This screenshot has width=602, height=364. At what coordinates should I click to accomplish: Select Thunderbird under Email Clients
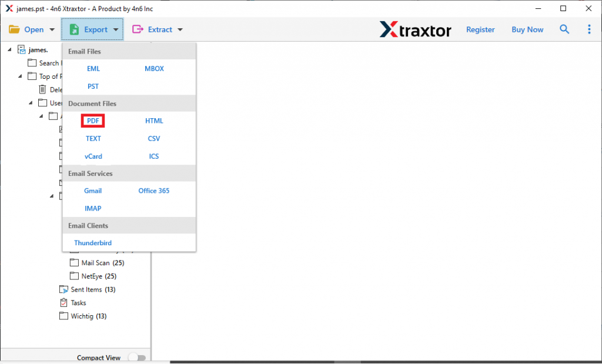[92, 243]
